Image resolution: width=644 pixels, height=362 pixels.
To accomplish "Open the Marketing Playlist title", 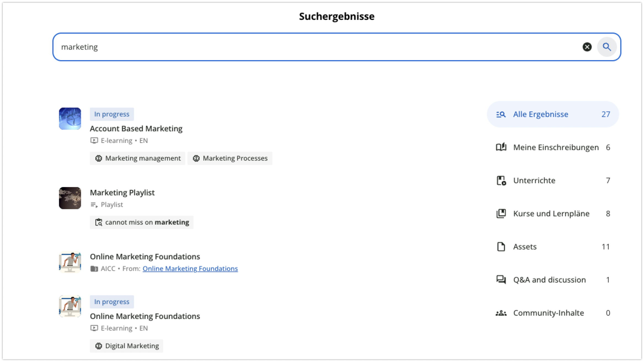I will (122, 193).
